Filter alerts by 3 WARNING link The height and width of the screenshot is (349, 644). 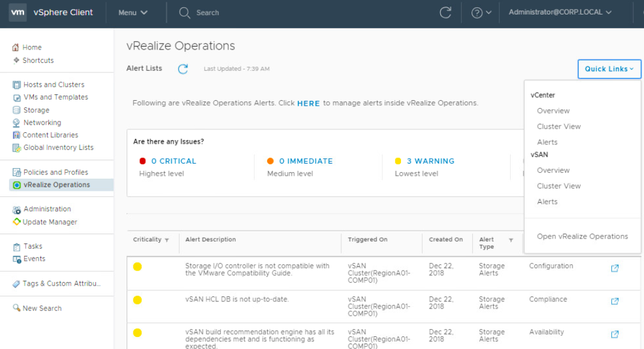pos(430,161)
